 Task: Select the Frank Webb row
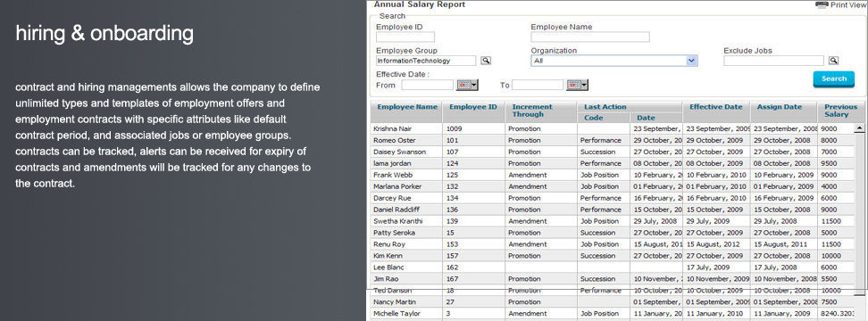(613, 175)
